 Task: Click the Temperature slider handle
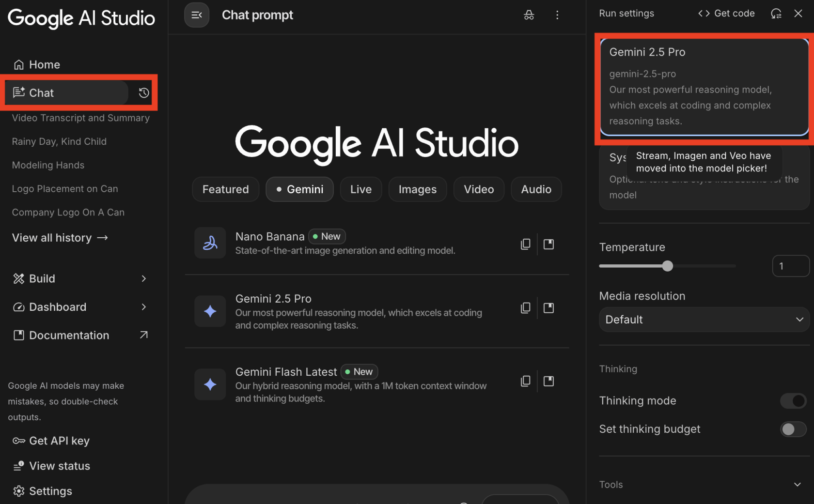click(667, 266)
